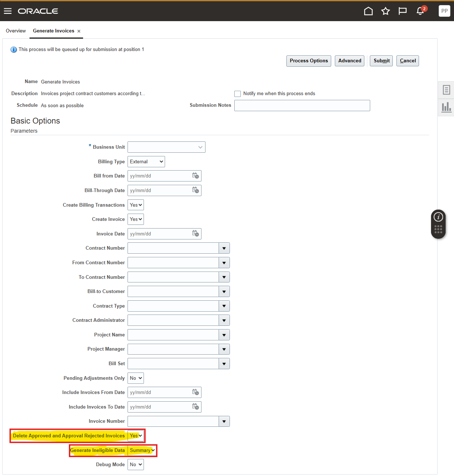Open calendar for Include Invoices From Date
The width and height of the screenshot is (454, 476).
pos(196,392)
